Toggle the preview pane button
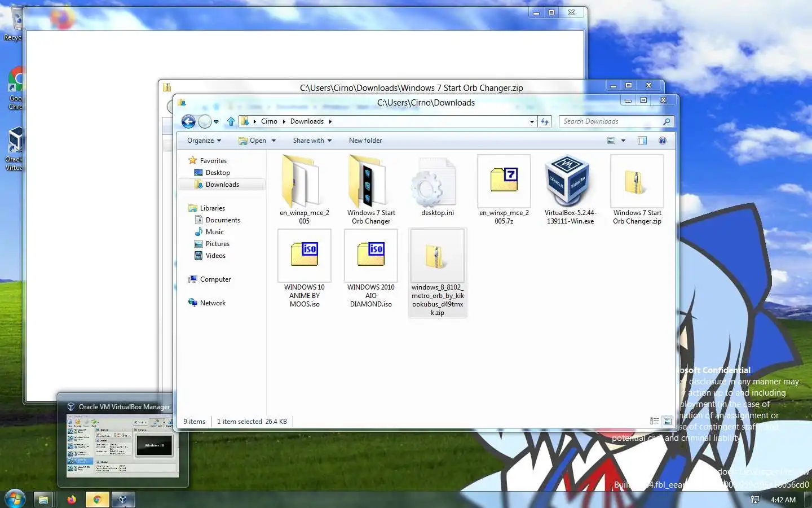This screenshot has width=812, height=508. pyautogui.click(x=642, y=141)
